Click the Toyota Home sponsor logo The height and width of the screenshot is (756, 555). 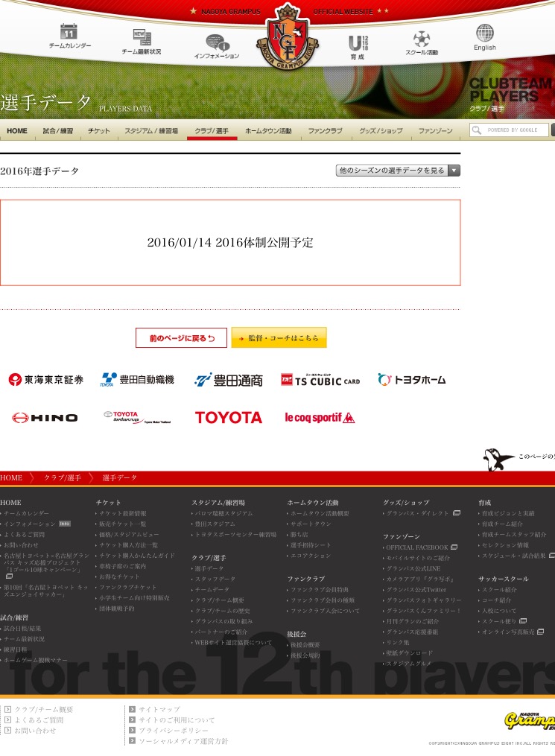411,380
